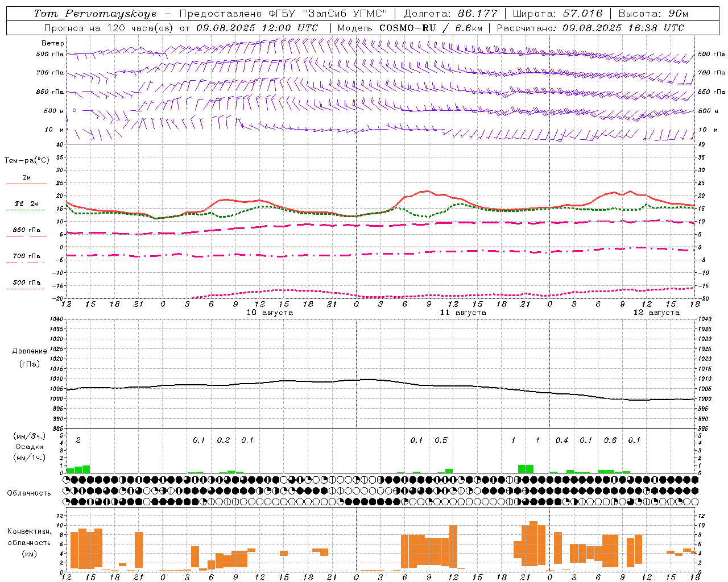
Task: Click the Ветер wind section label
Action: [53, 43]
